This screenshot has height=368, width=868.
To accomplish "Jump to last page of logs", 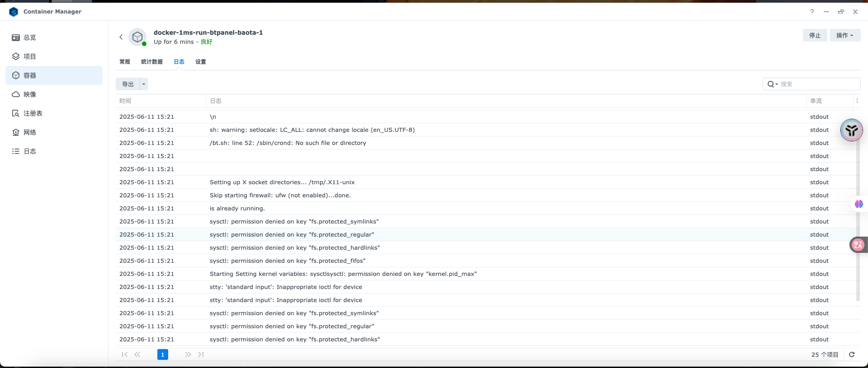I will pos(201,354).
